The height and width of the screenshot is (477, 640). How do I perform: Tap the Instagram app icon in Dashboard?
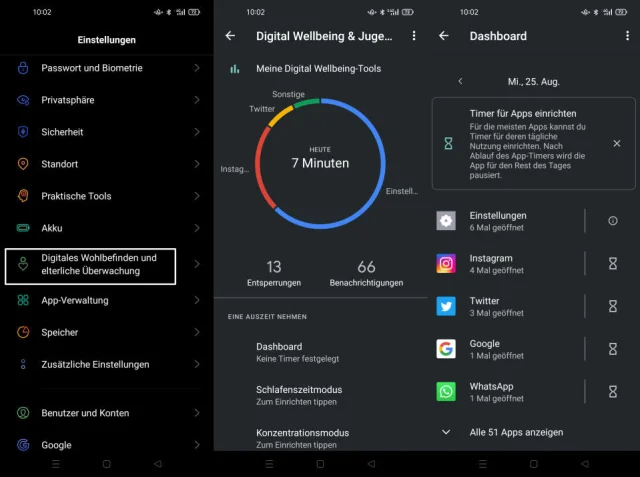click(x=446, y=264)
